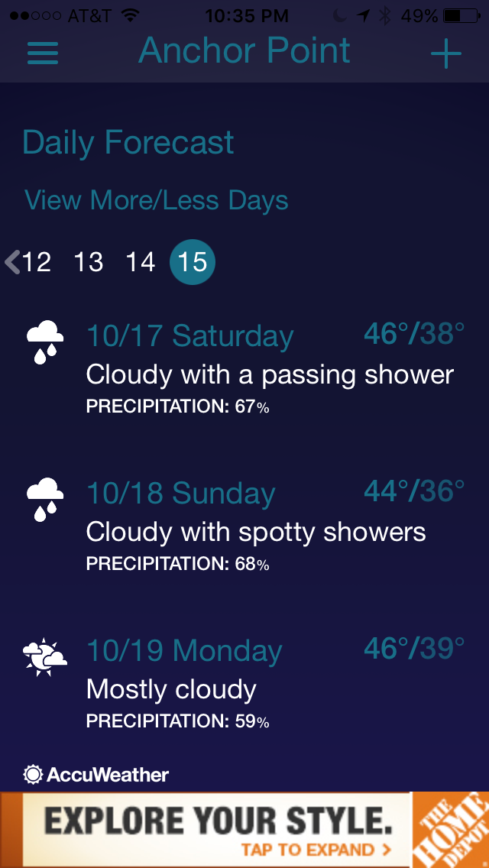This screenshot has height=868, width=489.
Task: Tap the Sunday rain cloud icon
Action: coord(45,499)
